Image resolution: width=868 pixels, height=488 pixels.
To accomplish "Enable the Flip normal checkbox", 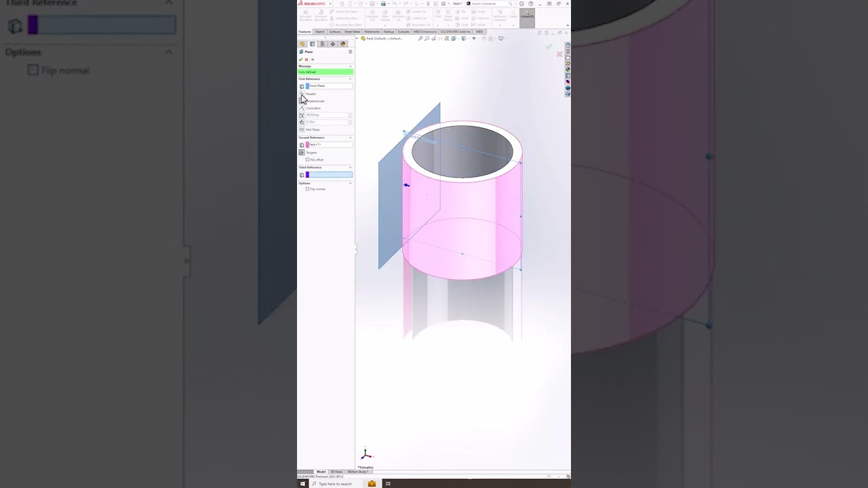I will [x=307, y=189].
